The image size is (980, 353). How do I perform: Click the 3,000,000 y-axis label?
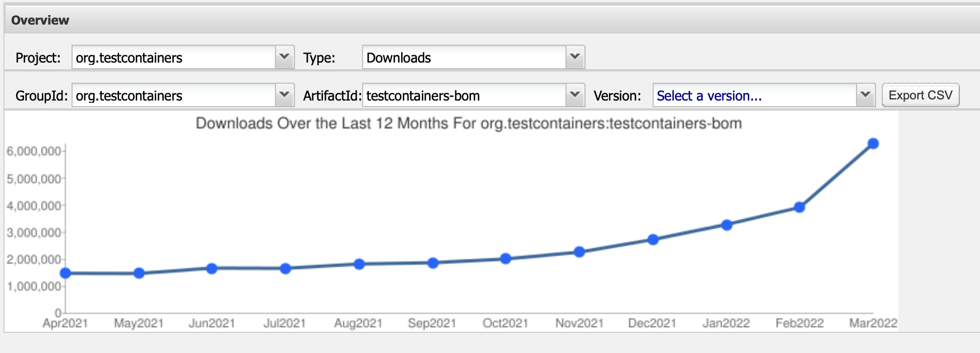34,233
